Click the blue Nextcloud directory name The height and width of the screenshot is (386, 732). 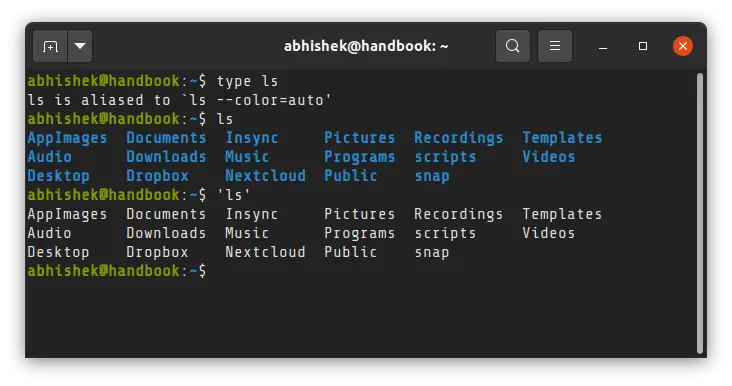[265, 176]
